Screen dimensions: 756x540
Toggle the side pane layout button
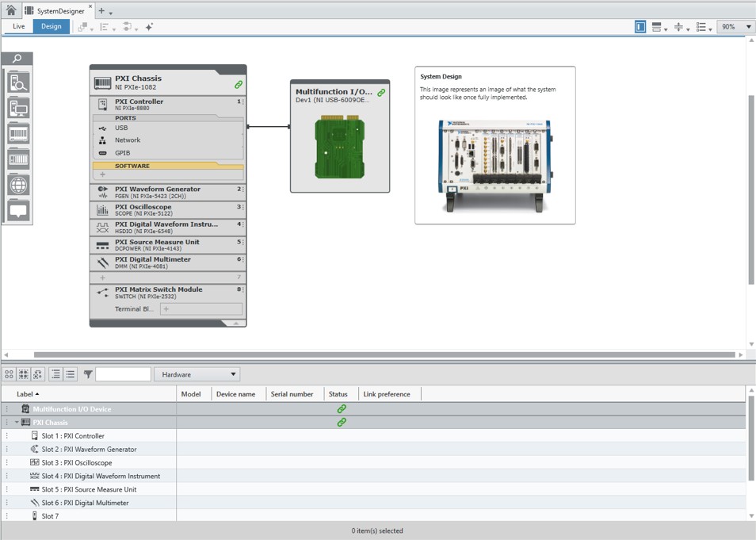(640, 27)
